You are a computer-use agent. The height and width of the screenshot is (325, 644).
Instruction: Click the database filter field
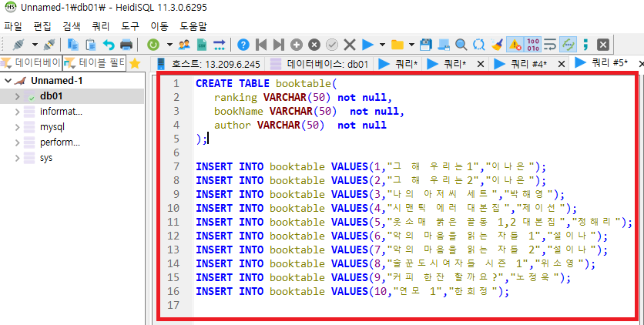[x=32, y=63]
